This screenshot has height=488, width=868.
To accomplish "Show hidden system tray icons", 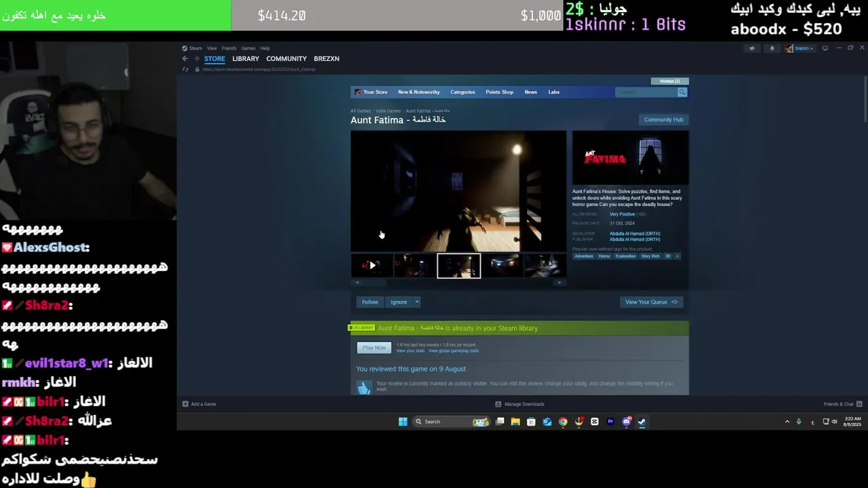I will [x=787, y=422].
